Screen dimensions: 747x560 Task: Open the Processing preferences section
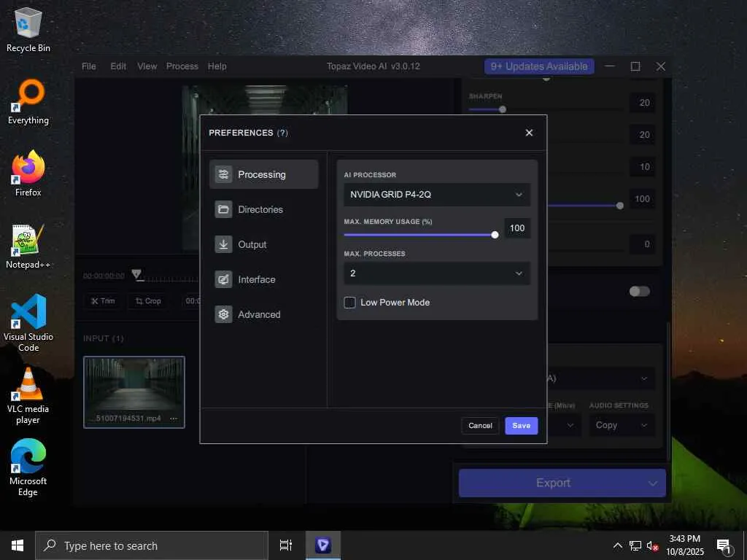click(x=263, y=174)
